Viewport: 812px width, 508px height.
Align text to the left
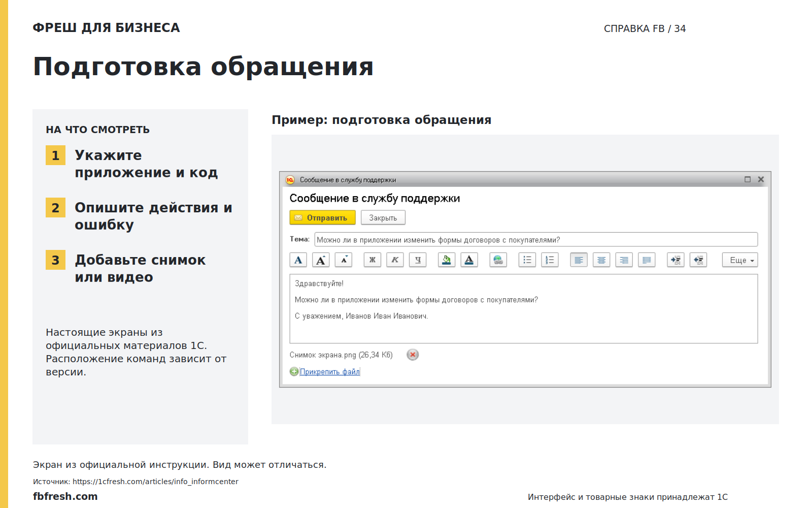coord(579,260)
